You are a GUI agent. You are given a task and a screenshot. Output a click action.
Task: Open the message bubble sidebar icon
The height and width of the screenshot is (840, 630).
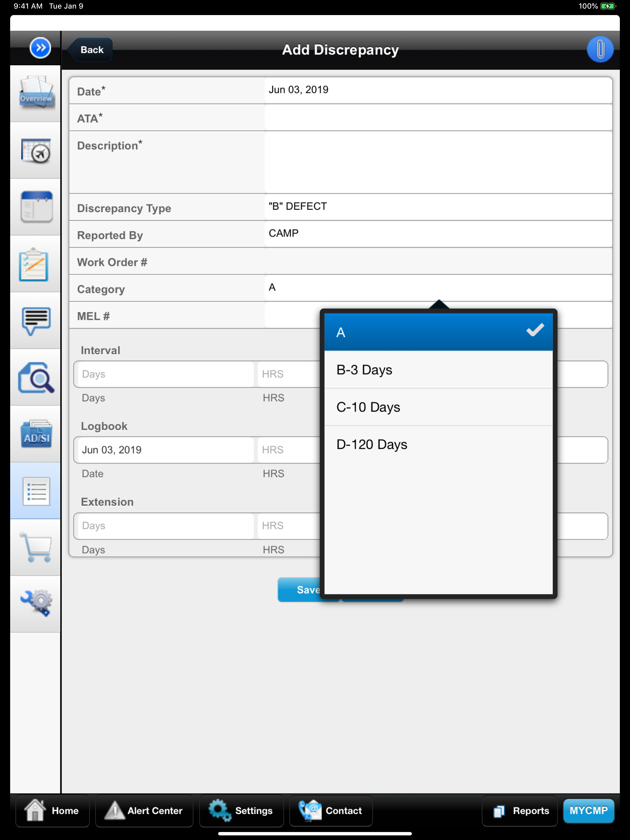[36, 320]
